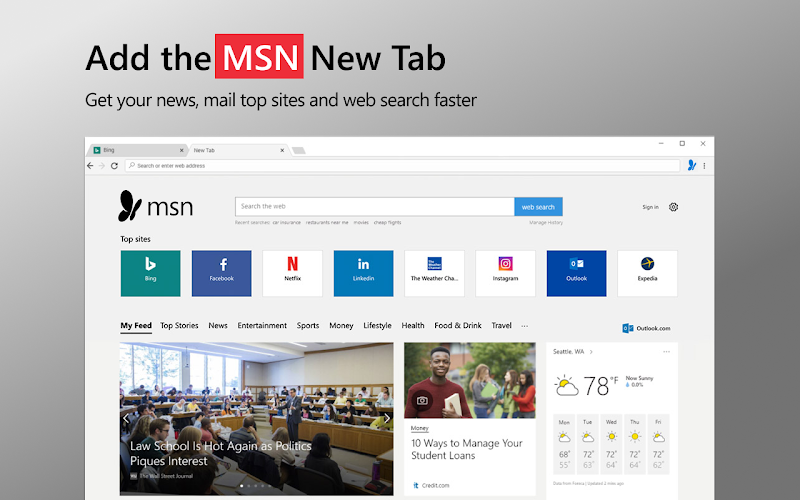The height and width of the screenshot is (500, 800).
Task: Open a new browser tab button
Action: click(x=299, y=151)
